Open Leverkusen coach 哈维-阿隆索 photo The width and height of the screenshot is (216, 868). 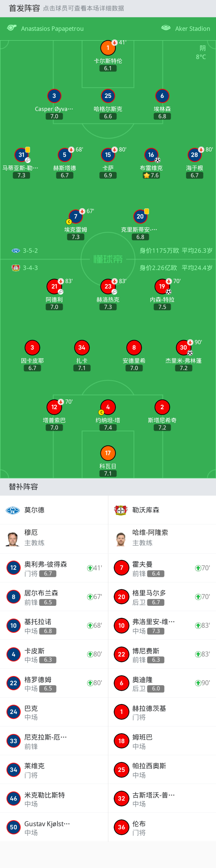[121, 539]
